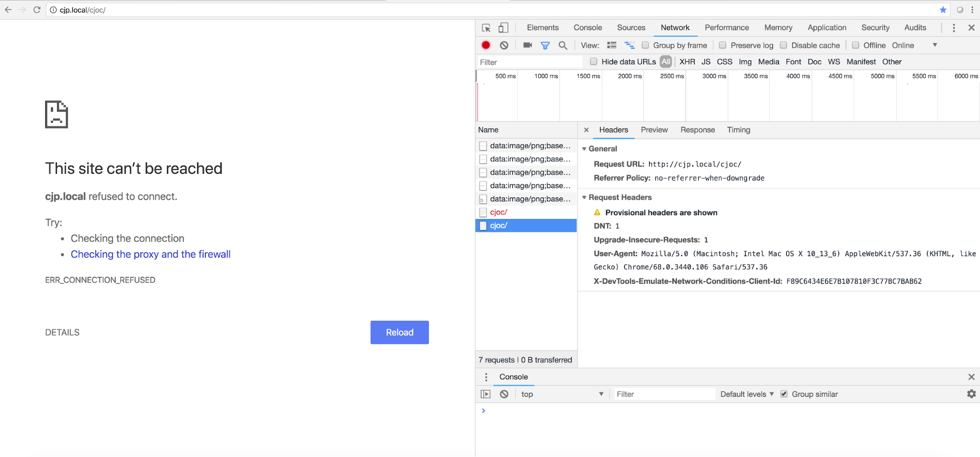The height and width of the screenshot is (457, 980).
Task: Click the bookmark star icon
Action: pyautogui.click(x=943, y=10)
